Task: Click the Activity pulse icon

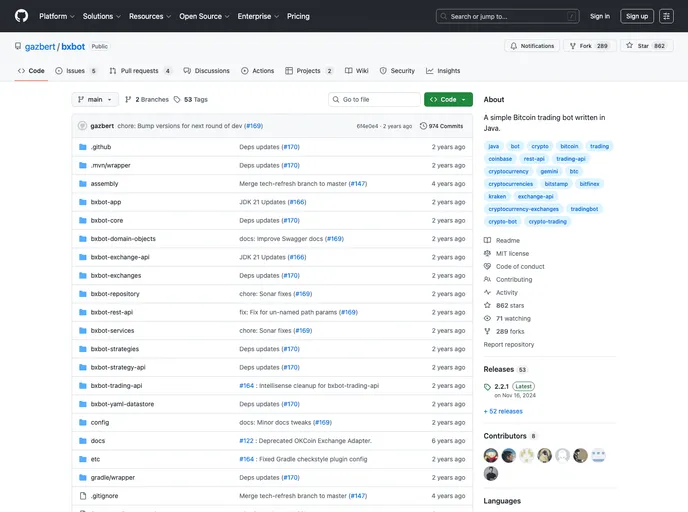Action: tap(487, 292)
